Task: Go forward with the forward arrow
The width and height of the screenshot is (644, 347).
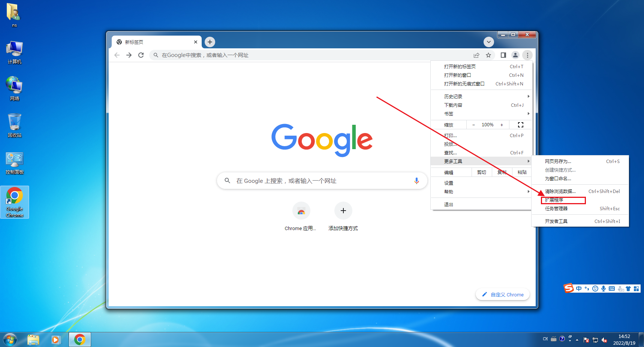Action: [129, 55]
